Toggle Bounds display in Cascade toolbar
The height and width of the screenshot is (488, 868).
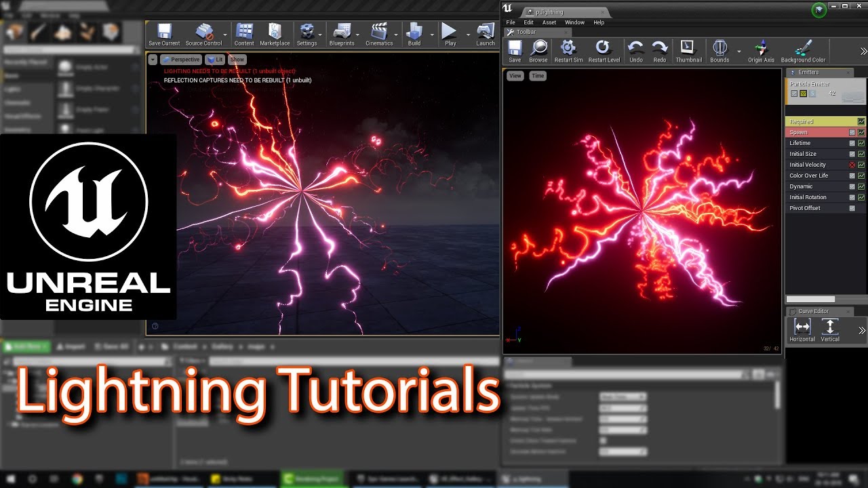coord(719,51)
